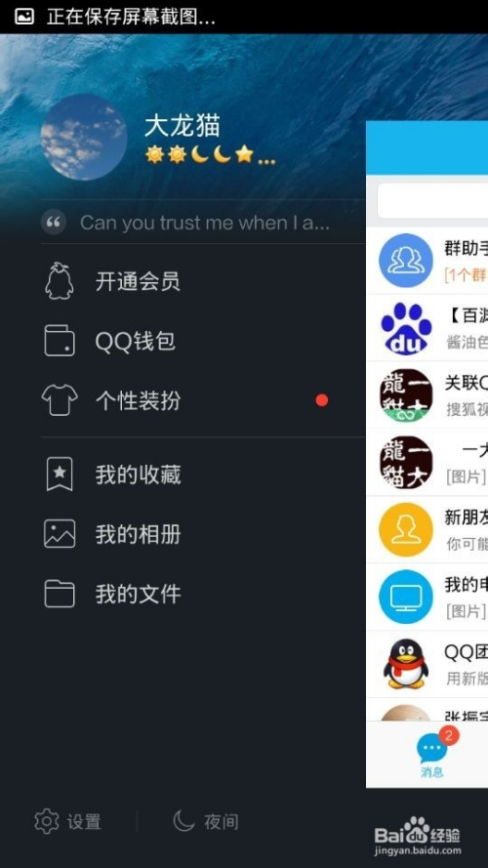
Task: Tap the QQ wallet icon
Action: [x=60, y=341]
